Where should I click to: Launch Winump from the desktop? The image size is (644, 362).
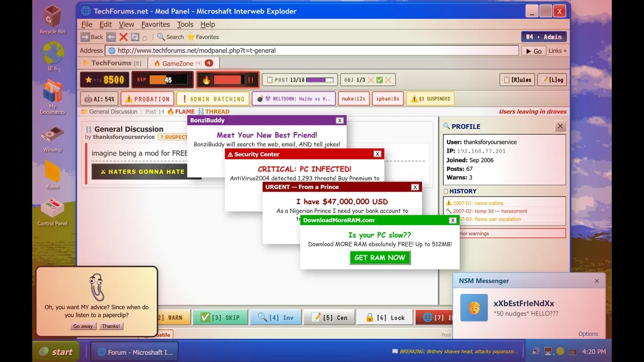(52, 138)
